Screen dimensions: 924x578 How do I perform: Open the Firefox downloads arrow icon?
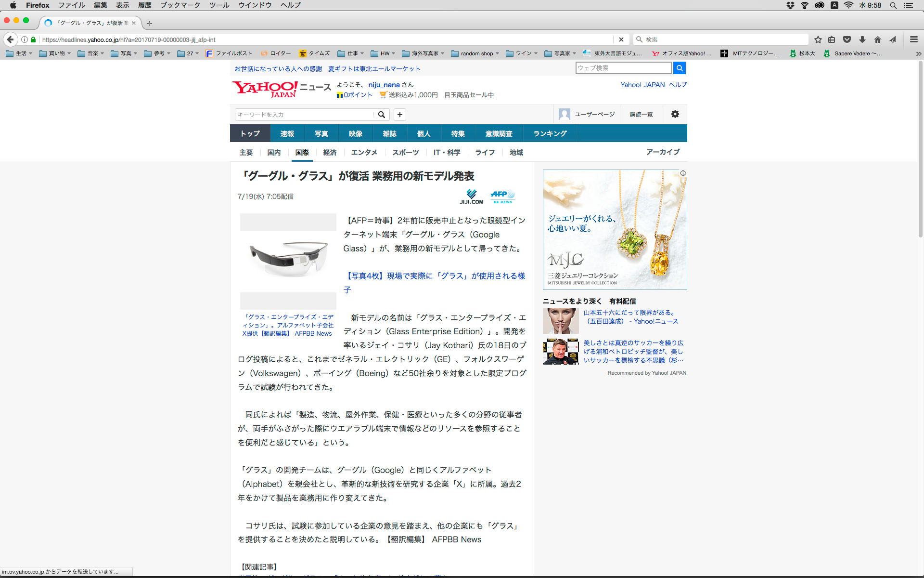click(x=862, y=39)
